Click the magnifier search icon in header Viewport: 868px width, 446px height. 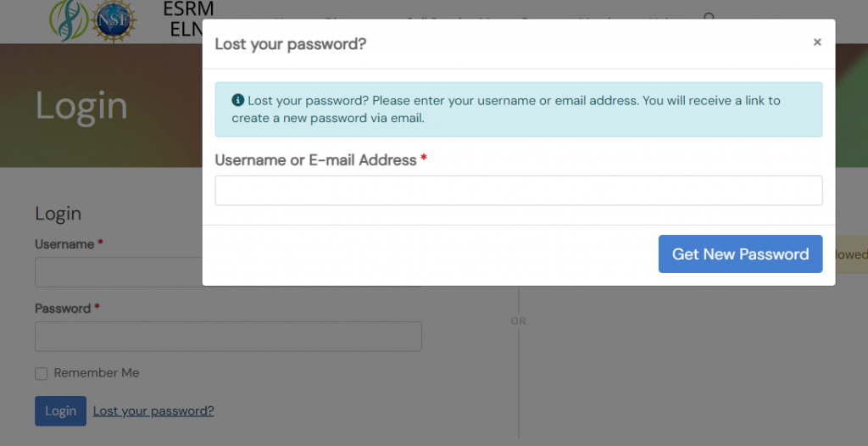point(709,17)
